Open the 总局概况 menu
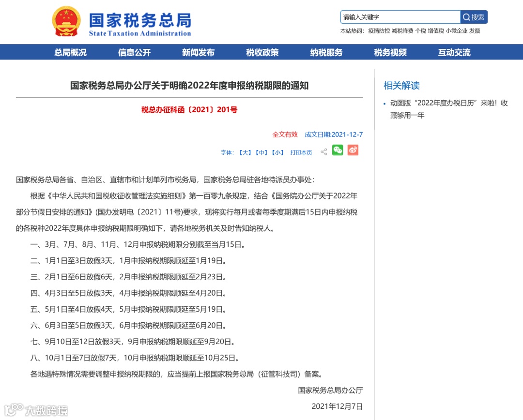The height and width of the screenshot is (420, 523). point(70,52)
